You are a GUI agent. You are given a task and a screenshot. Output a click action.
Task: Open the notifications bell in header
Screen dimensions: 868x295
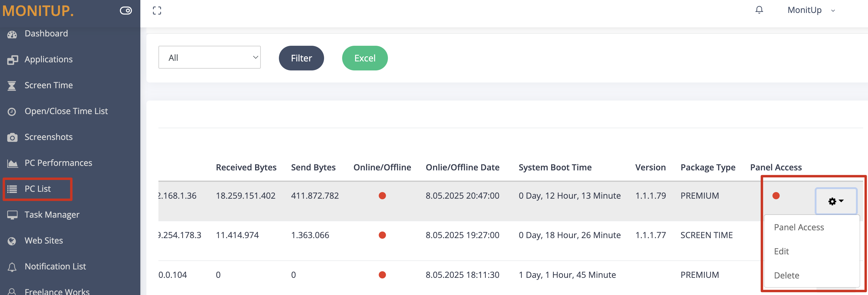tap(759, 10)
